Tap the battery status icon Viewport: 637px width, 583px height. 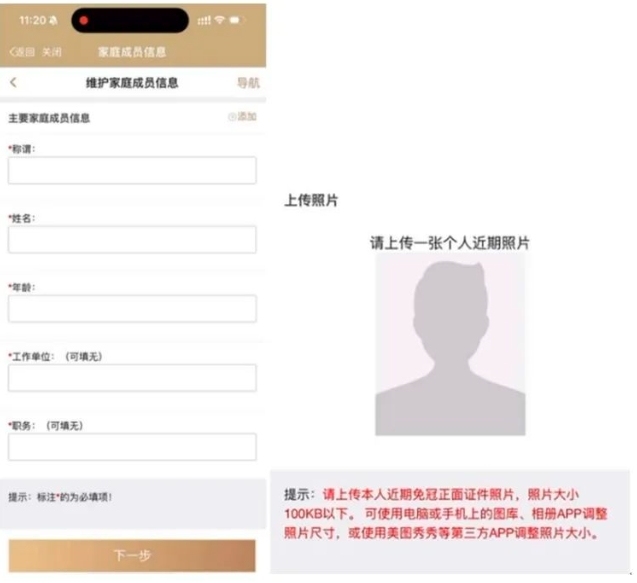coord(237,20)
